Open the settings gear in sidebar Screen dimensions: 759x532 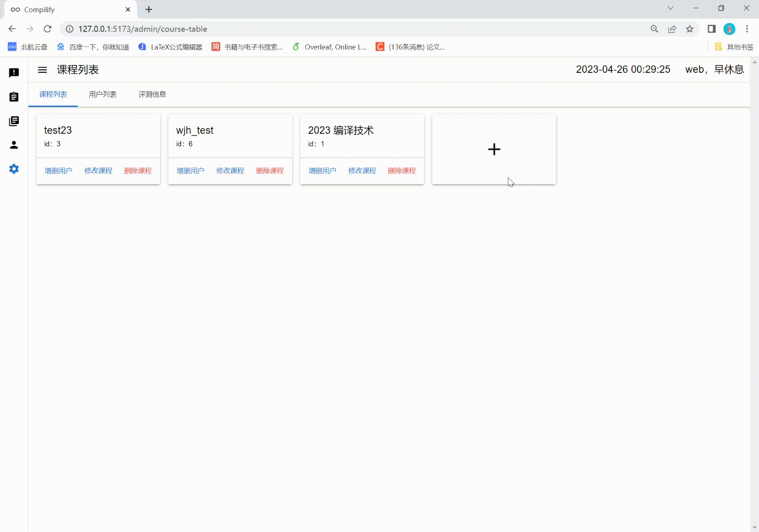(13, 169)
